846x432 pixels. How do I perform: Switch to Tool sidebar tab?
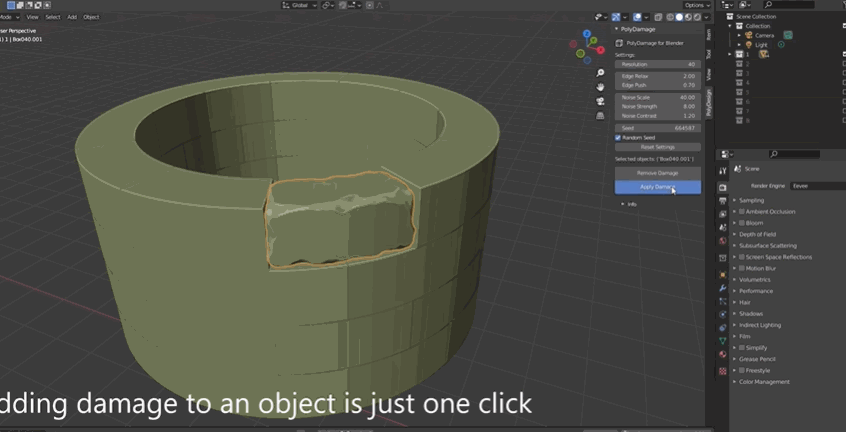pos(709,54)
